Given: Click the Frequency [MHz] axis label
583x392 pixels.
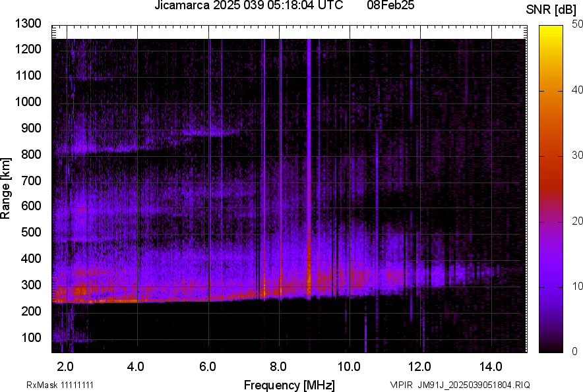Looking at the screenshot, I should click(289, 385).
